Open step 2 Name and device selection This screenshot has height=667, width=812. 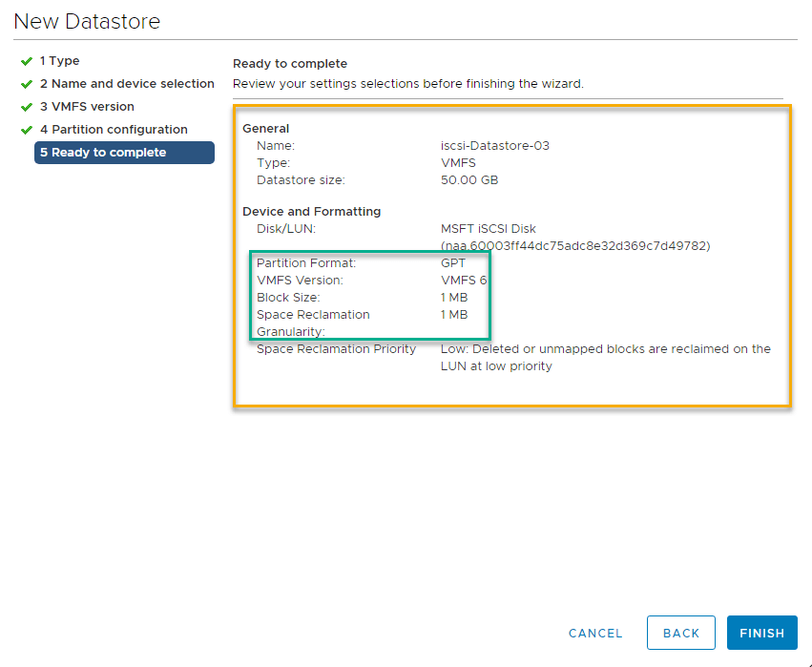point(127,84)
